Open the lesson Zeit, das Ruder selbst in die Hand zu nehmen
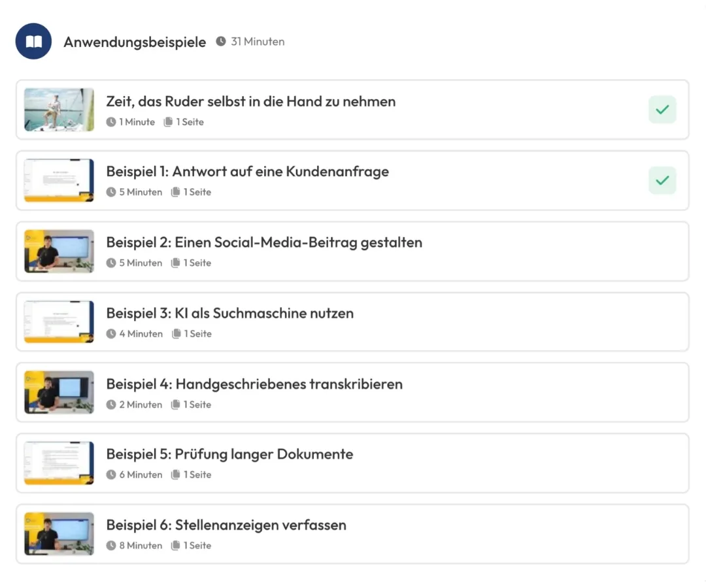 point(251,101)
